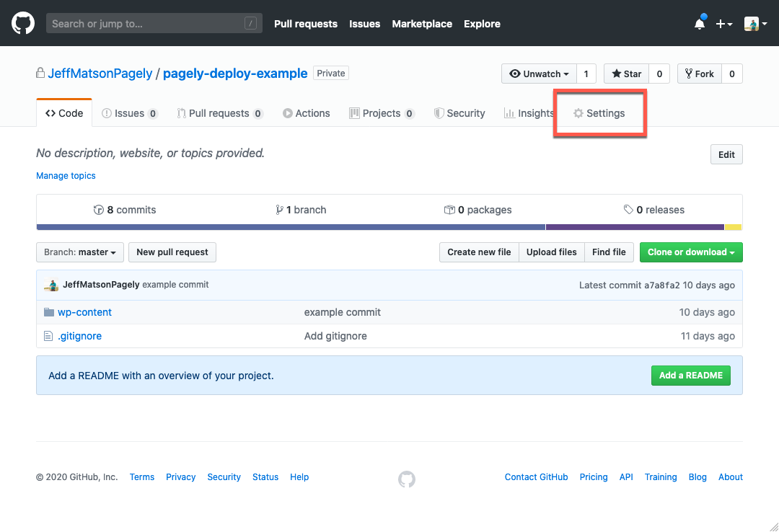This screenshot has width=779, height=532.
Task: Open the Unwatch dropdown
Action: 539,74
